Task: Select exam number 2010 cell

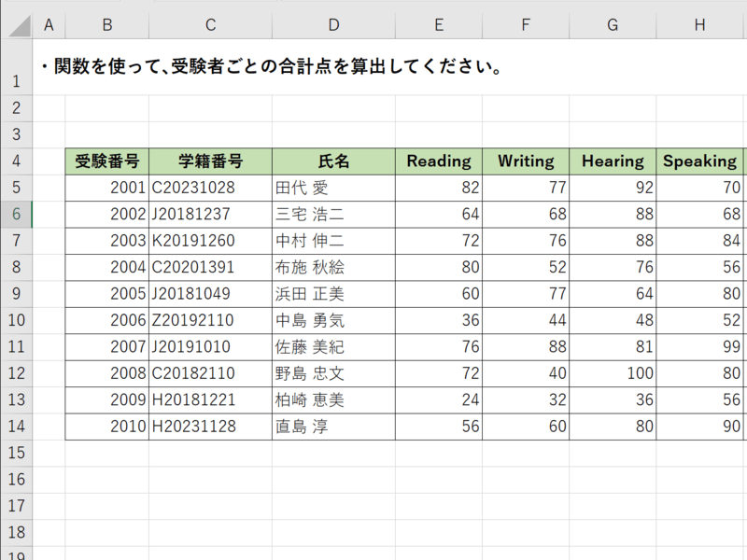Action: tap(107, 427)
